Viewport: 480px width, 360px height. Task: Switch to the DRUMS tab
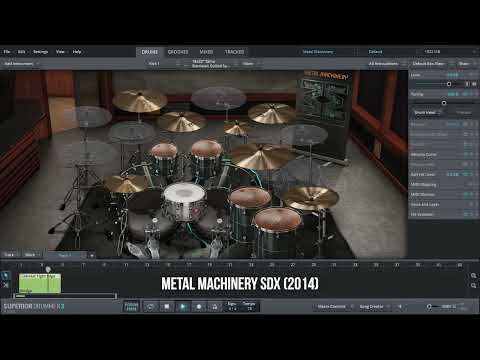(x=150, y=52)
